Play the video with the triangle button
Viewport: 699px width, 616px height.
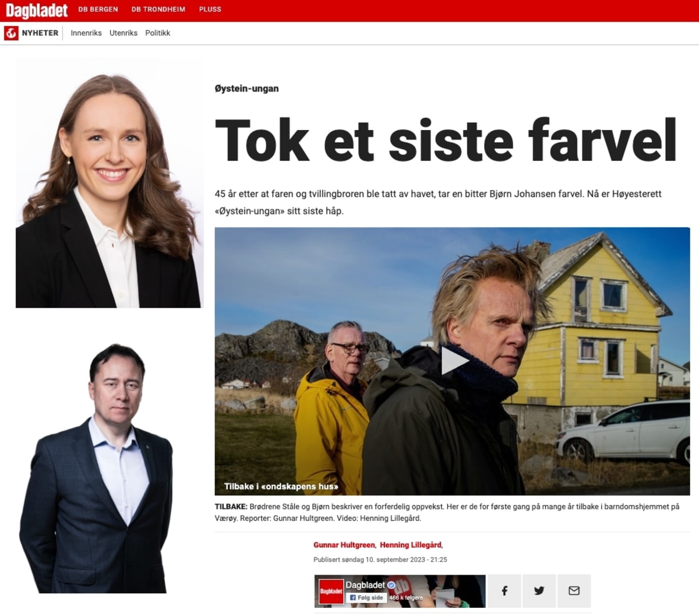click(x=454, y=361)
